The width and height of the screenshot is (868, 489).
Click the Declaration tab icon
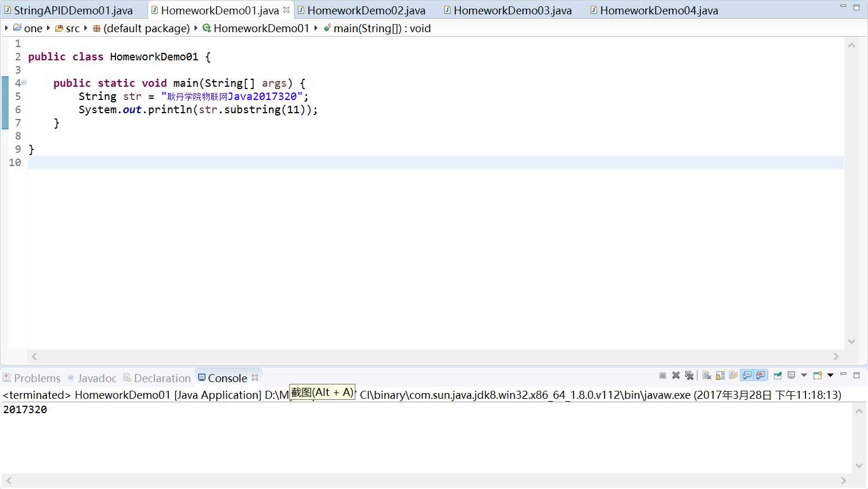(x=127, y=378)
